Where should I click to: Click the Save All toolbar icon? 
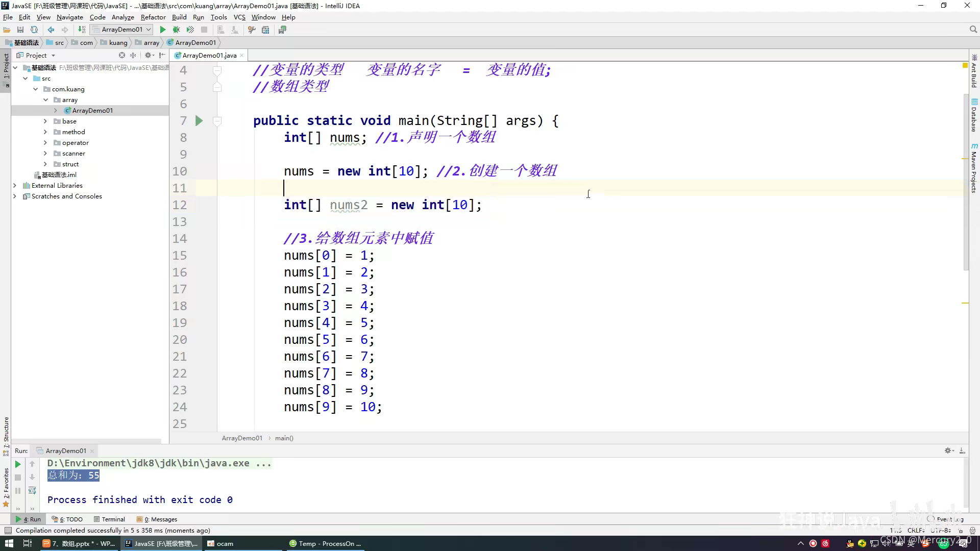(x=20, y=30)
